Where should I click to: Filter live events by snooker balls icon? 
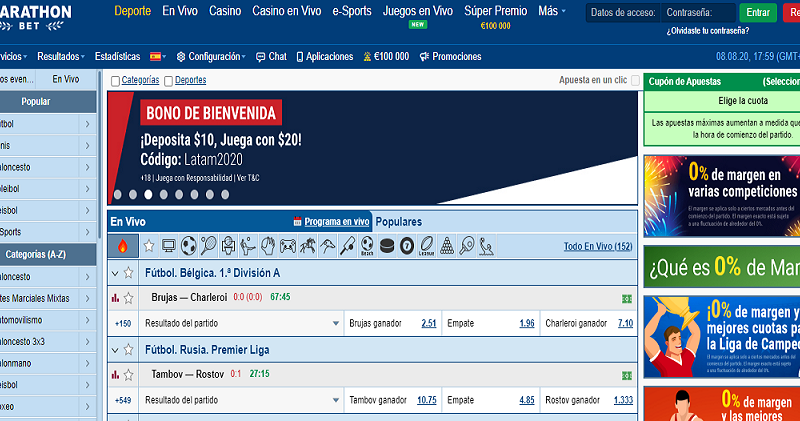[447, 246]
